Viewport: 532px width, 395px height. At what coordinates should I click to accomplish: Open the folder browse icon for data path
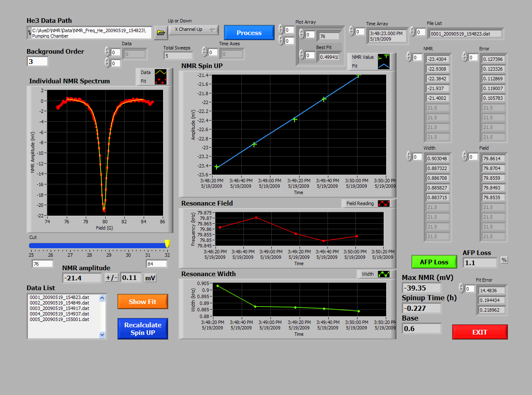(160, 33)
